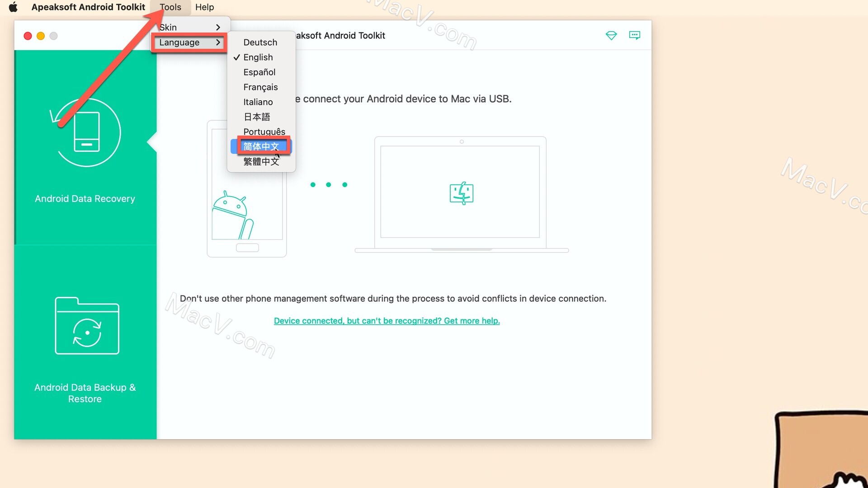Click the diamond purchase icon
The width and height of the screenshot is (868, 488).
tap(611, 35)
